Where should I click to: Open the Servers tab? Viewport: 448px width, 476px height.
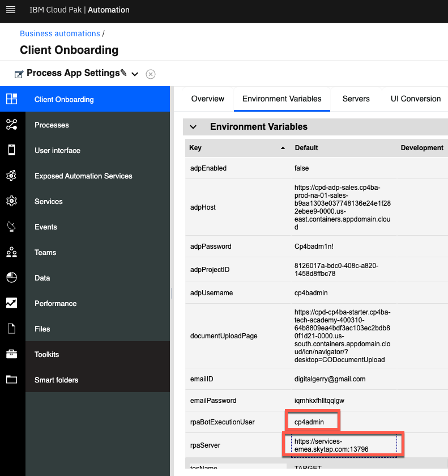tap(356, 99)
